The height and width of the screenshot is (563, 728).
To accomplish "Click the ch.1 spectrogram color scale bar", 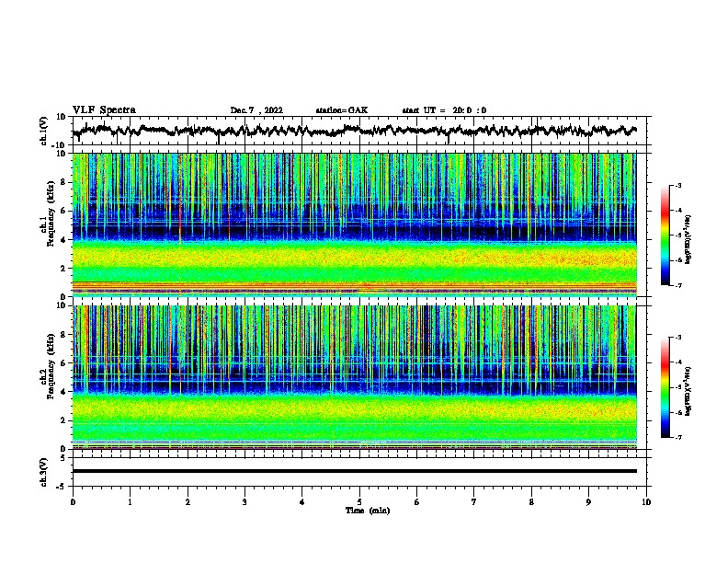I will pyautogui.click(x=665, y=236).
